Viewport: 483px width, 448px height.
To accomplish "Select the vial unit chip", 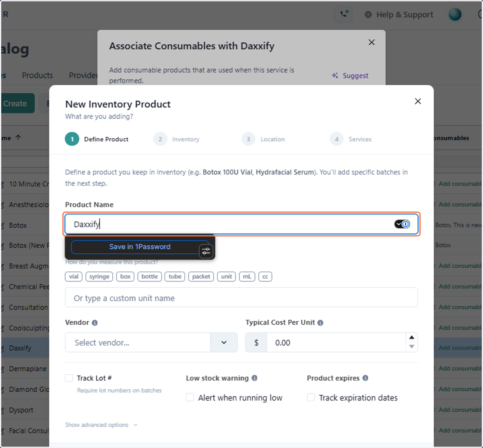I will click(x=74, y=277).
